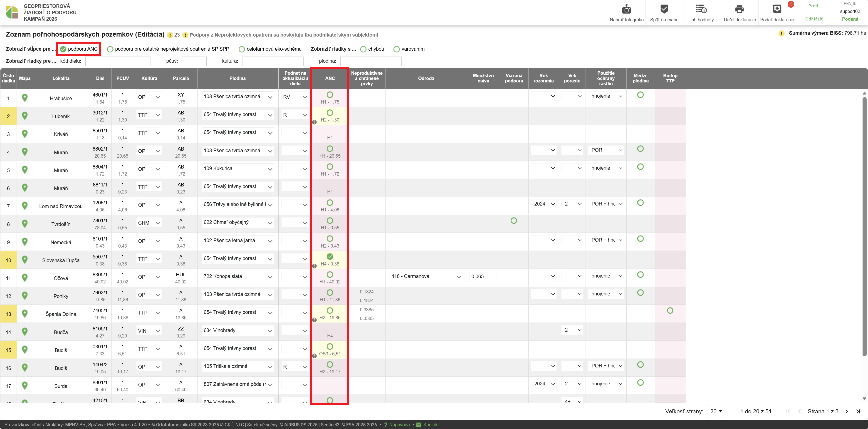The width and height of the screenshot is (868, 429).
Task: Expand Plodina dropdown showing 109 Kukurica
Action: [x=237, y=169]
